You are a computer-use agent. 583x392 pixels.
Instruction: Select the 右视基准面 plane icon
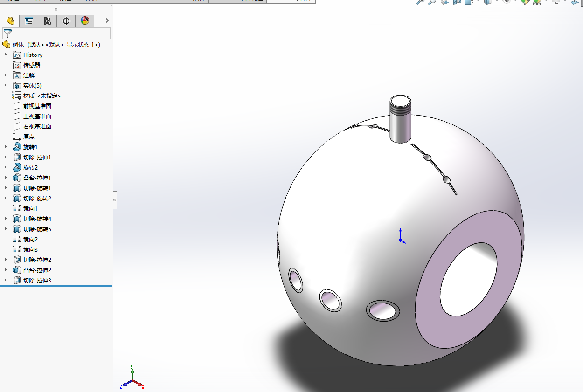click(x=17, y=127)
